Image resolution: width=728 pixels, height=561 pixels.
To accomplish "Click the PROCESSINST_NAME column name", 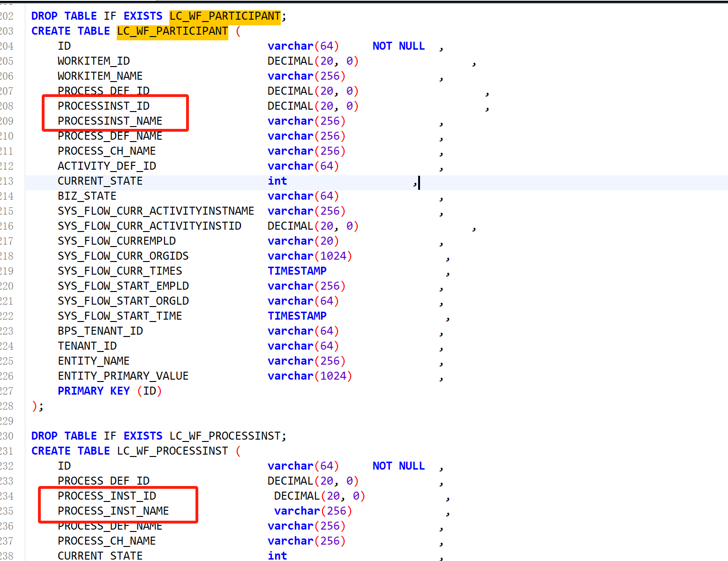I will [110, 121].
